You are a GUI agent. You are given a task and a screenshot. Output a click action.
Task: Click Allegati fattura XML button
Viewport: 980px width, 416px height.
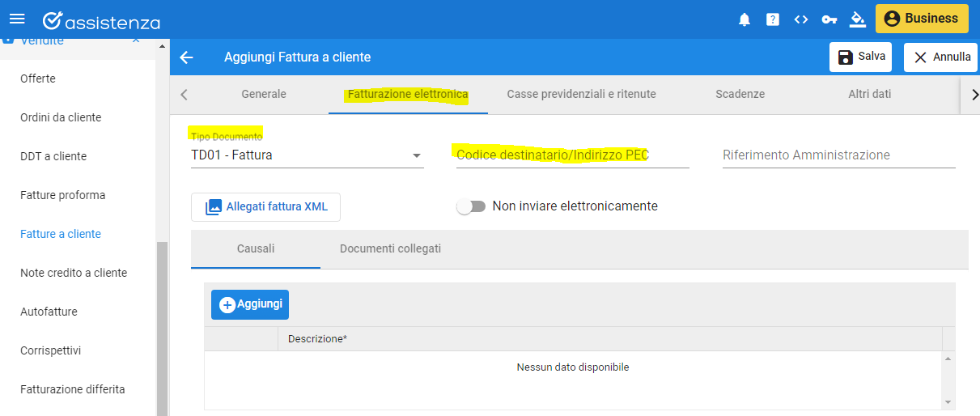pos(265,206)
